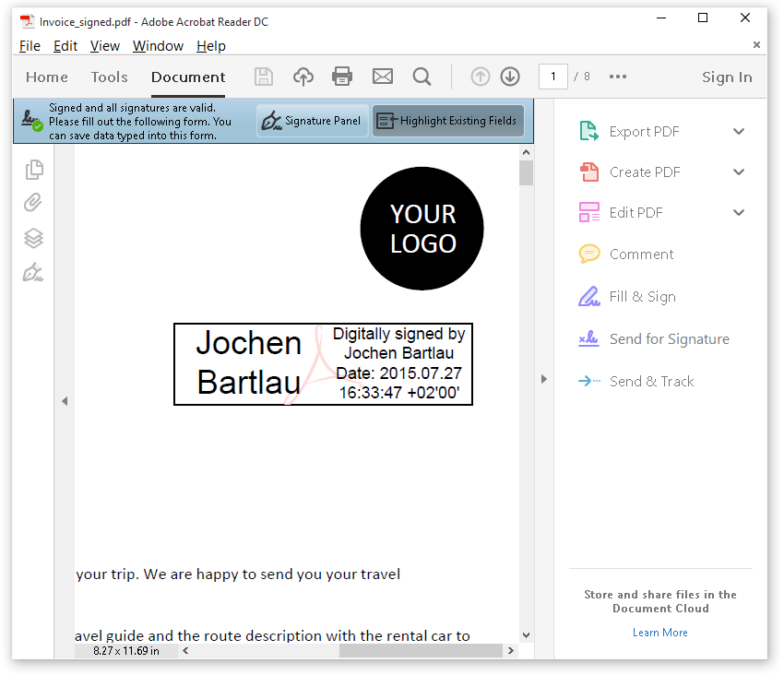
Task: Click the Save file icon in toolbar
Action: coord(264,77)
